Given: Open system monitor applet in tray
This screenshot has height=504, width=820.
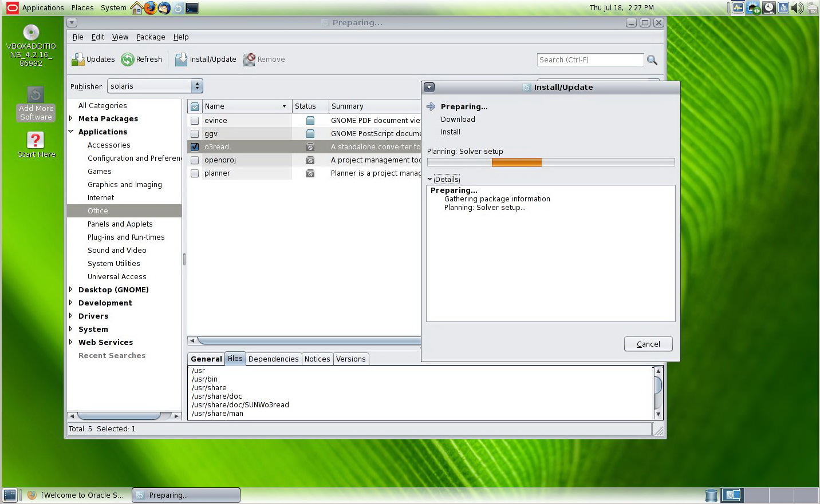Looking at the screenshot, I should [x=738, y=8].
